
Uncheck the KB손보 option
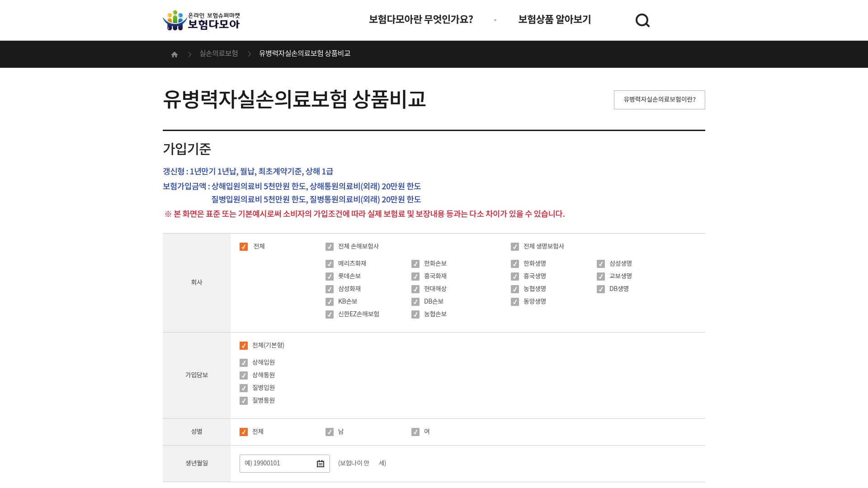(330, 301)
